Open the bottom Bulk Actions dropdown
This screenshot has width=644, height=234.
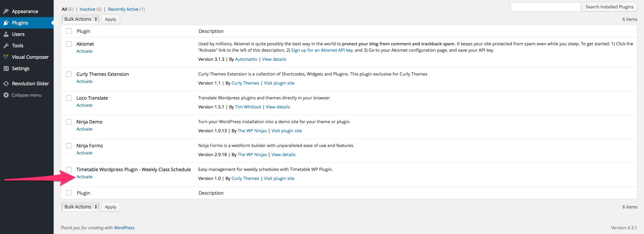pos(80,207)
